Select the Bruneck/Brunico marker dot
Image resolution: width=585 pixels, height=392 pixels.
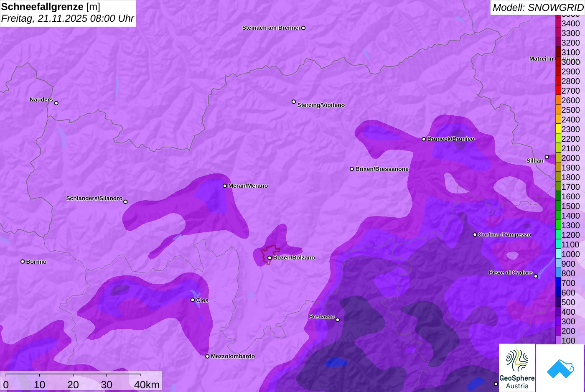424,139
